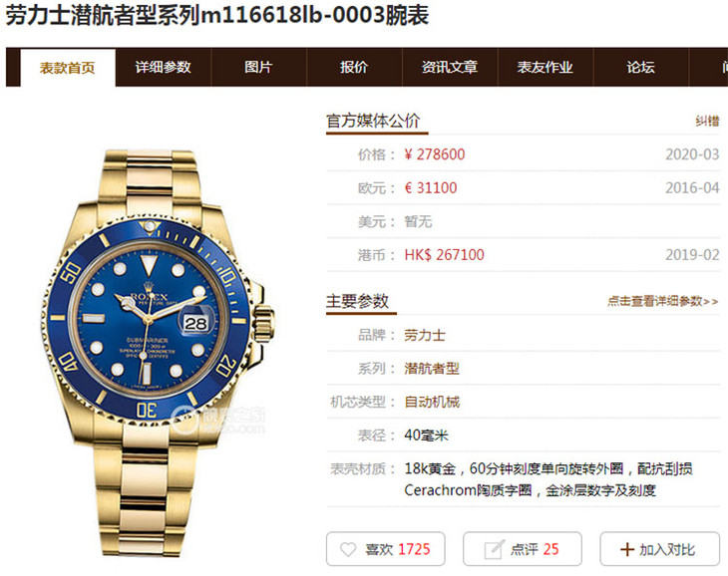
Task: Click the watch model title heading
Action: pos(216,15)
